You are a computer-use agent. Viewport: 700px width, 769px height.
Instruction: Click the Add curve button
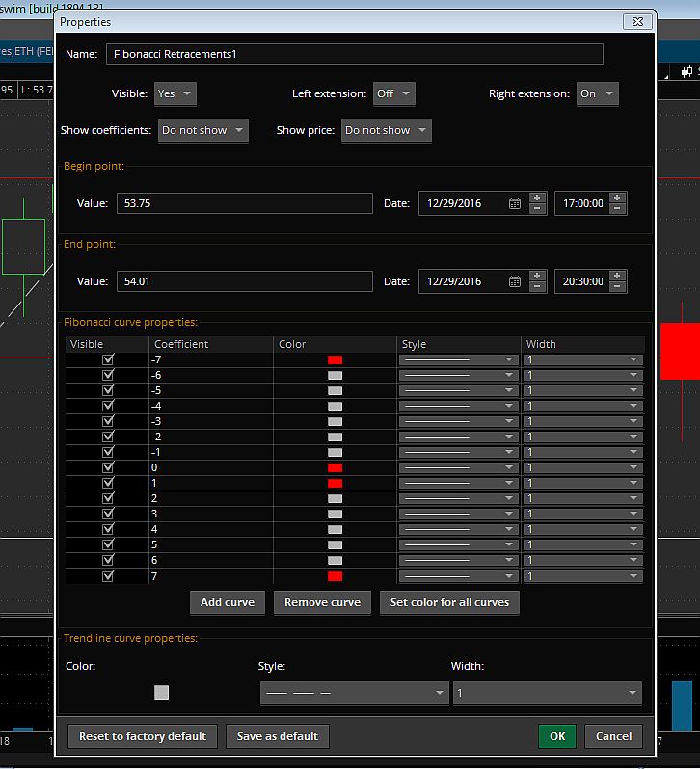point(228,602)
